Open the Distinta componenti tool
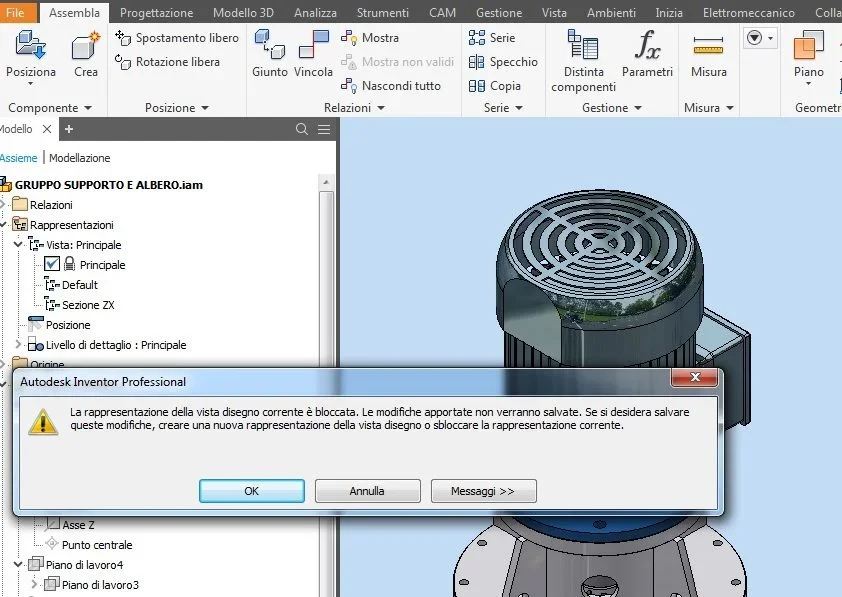842x597 pixels. click(x=583, y=61)
